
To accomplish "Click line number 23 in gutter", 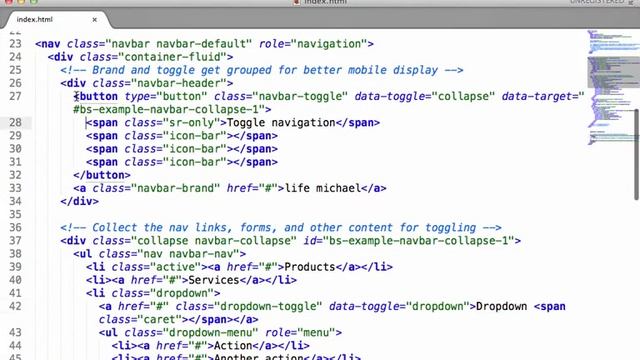I will tap(15, 44).
